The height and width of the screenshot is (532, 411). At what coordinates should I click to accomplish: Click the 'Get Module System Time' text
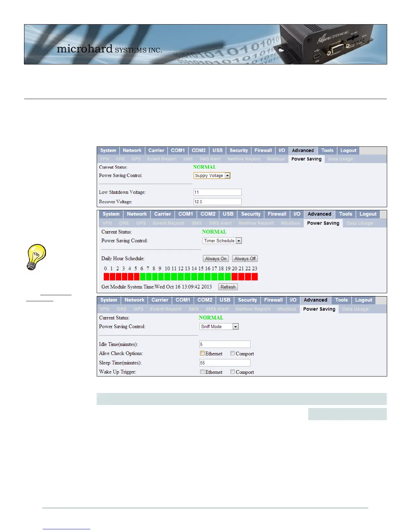128,287
